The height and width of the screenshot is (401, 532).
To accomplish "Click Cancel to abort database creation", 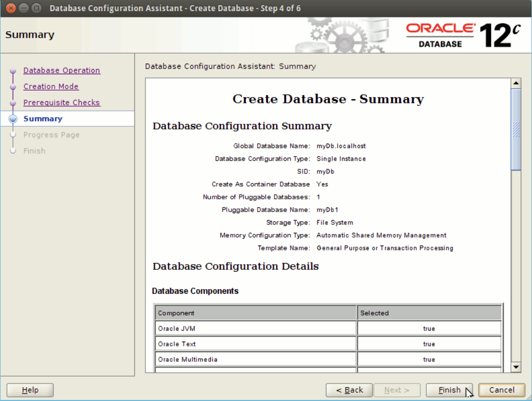I will pyautogui.click(x=501, y=389).
